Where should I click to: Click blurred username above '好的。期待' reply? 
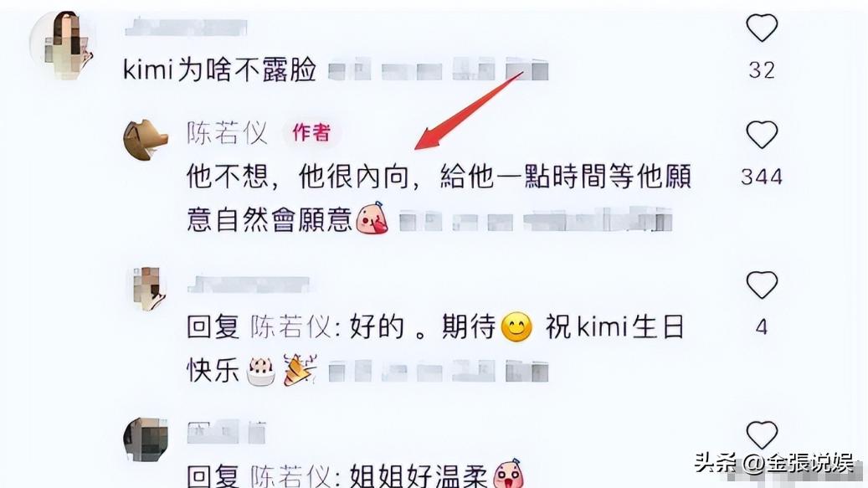248,285
